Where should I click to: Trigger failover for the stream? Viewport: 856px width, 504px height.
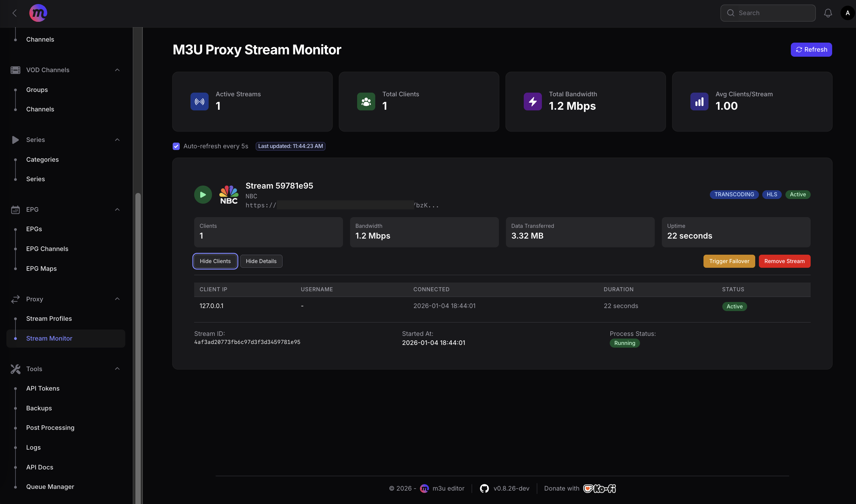729,261
